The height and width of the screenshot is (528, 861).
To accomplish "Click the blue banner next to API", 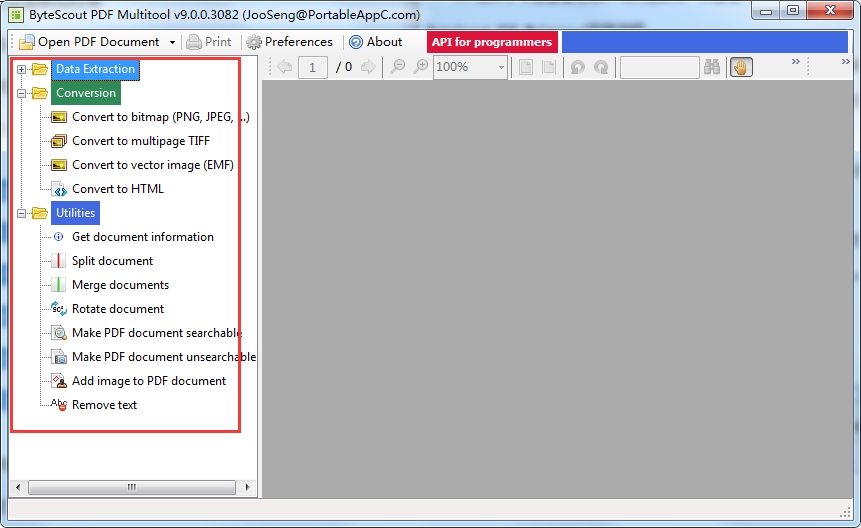I will click(x=705, y=42).
